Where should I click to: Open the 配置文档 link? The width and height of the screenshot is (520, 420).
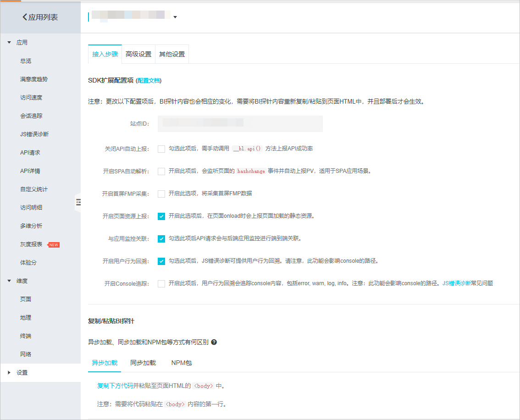(x=148, y=81)
